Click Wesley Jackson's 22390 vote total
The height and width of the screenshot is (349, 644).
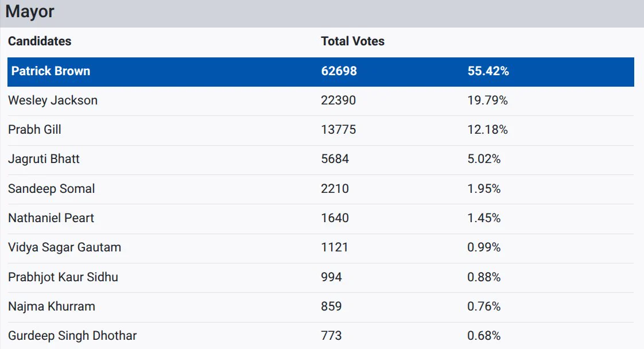(338, 100)
